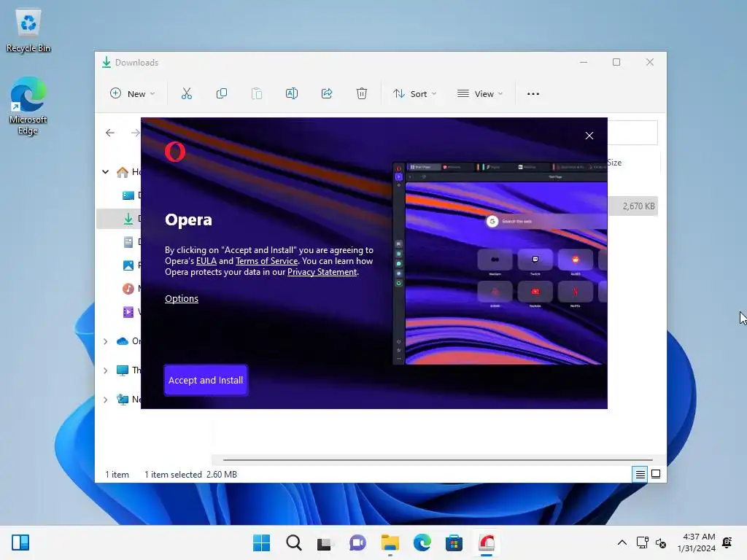Collapse the Home tree node

click(x=106, y=172)
